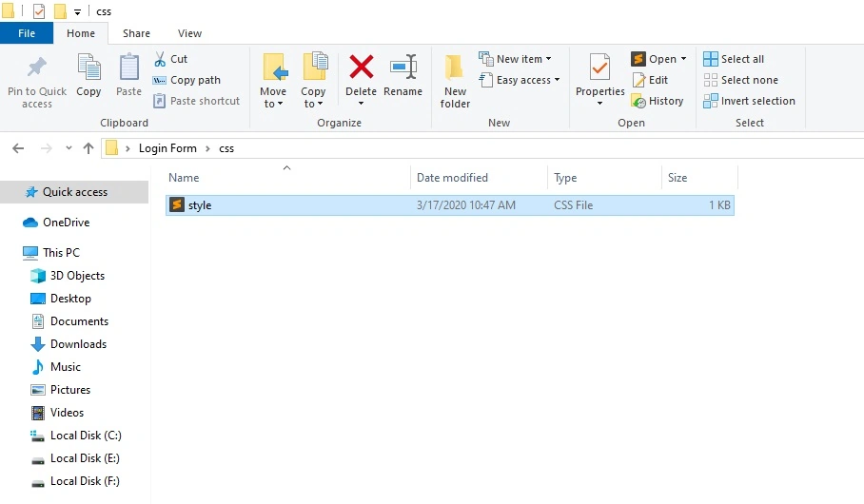Switch to the View tab

coord(189,33)
